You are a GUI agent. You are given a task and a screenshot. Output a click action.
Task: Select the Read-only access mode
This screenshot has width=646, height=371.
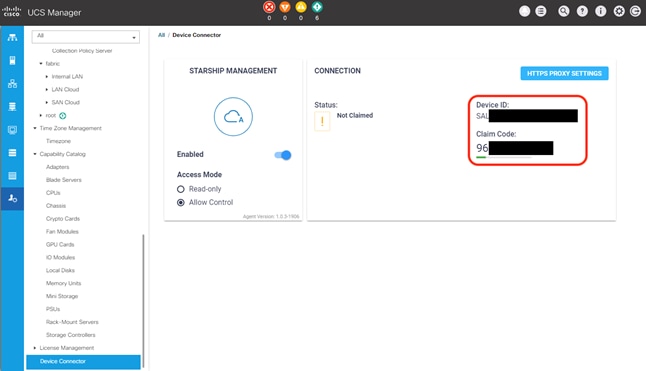click(180, 189)
